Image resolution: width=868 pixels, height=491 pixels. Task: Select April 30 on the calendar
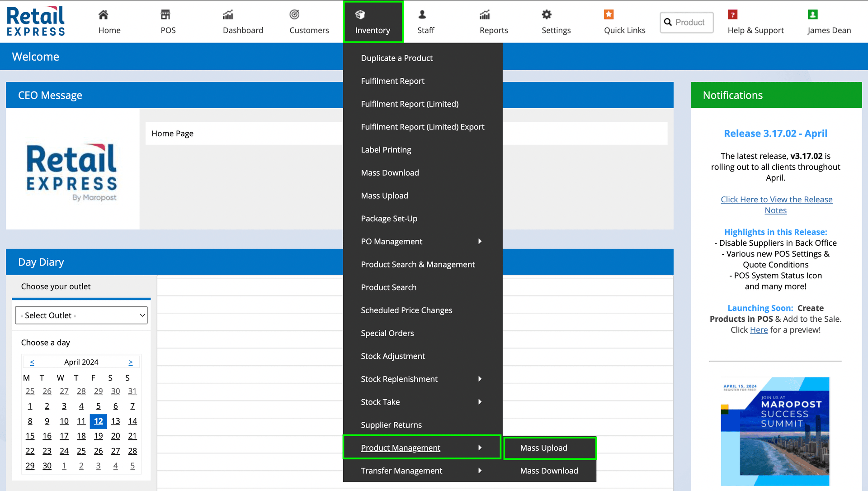tap(47, 466)
